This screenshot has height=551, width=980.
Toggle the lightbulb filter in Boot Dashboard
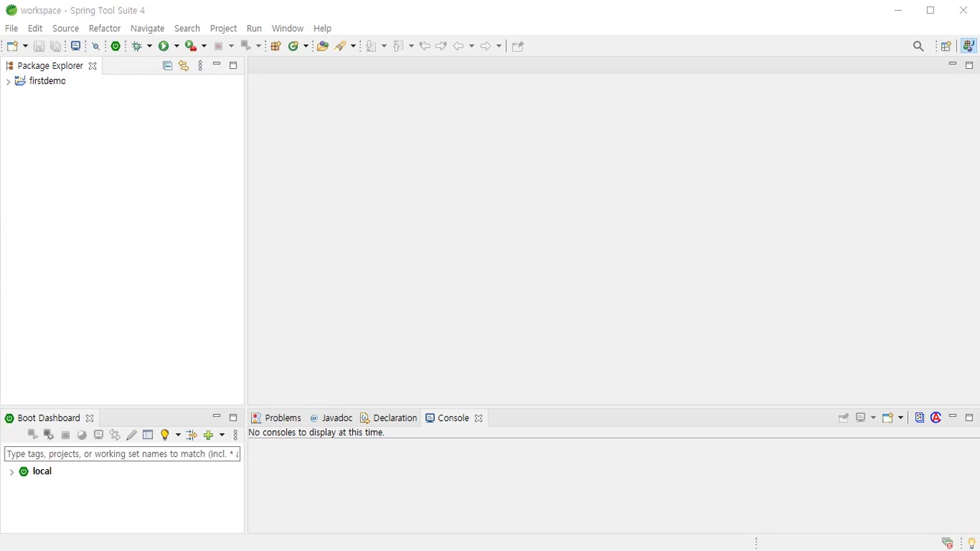(164, 435)
